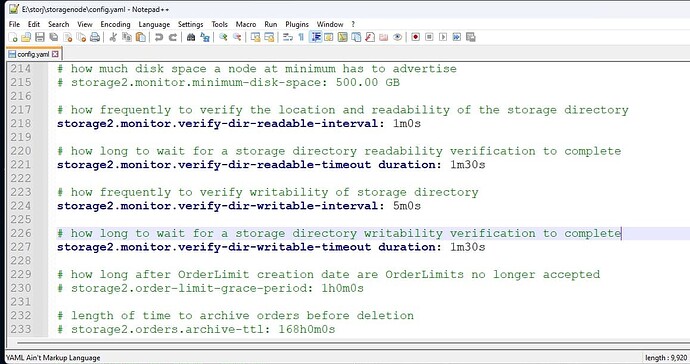Click status bar 'length : 9,920' field
The image size is (690, 364).
(x=666, y=358)
